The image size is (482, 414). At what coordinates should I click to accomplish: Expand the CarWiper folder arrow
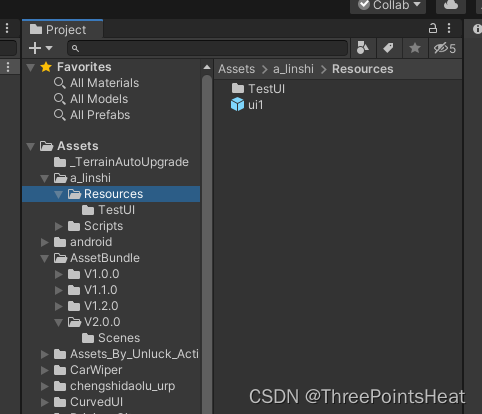pos(45,370)
